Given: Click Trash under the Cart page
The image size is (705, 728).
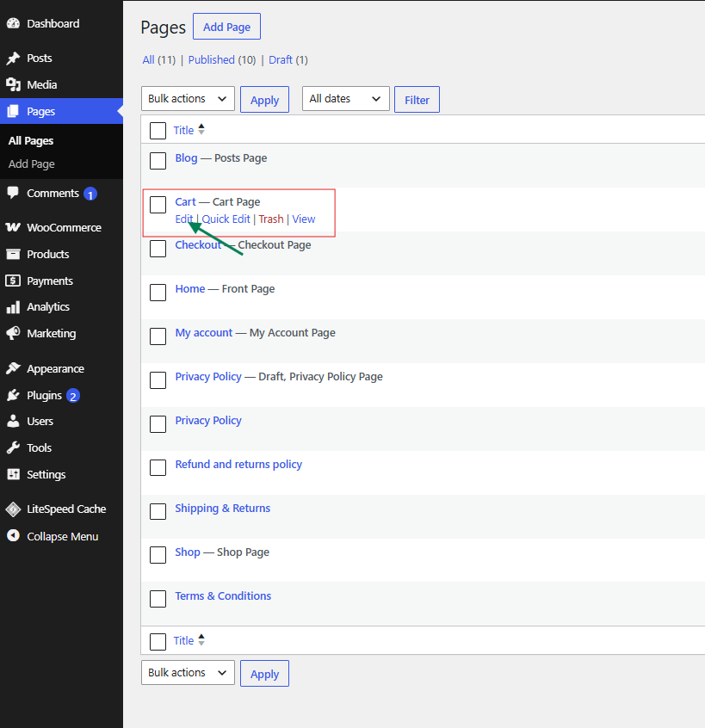Looking at the screenshot, I should (x=271, y=219).
